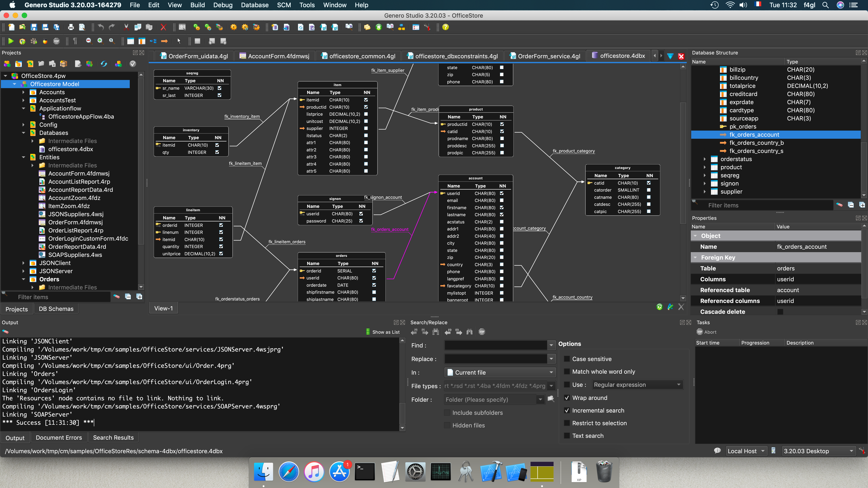The width and height of the screenshot is (868, 488).
Task: Uncheck the Wrap around option
Action: (567, 398)
